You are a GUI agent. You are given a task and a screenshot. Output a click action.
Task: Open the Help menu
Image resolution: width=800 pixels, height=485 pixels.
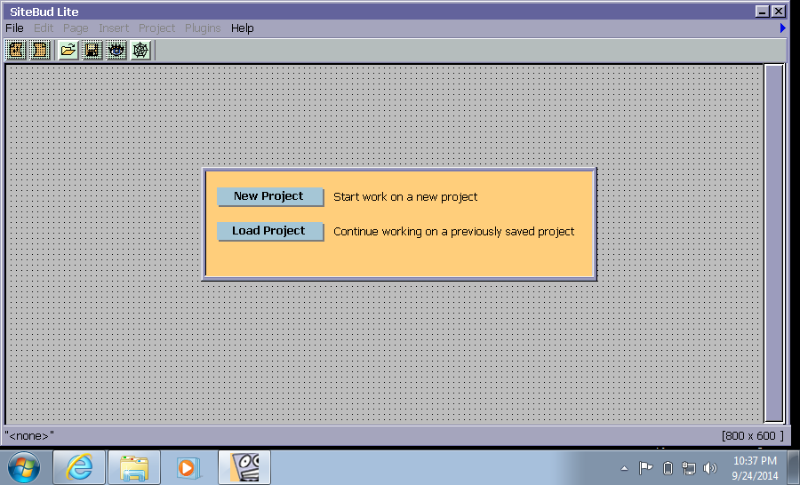coord(242,28)
